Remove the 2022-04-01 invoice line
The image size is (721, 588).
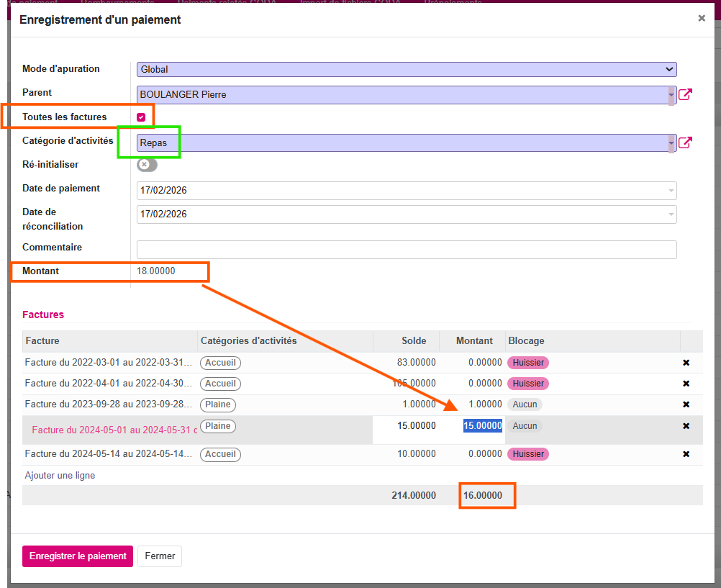tap(686, 384)
